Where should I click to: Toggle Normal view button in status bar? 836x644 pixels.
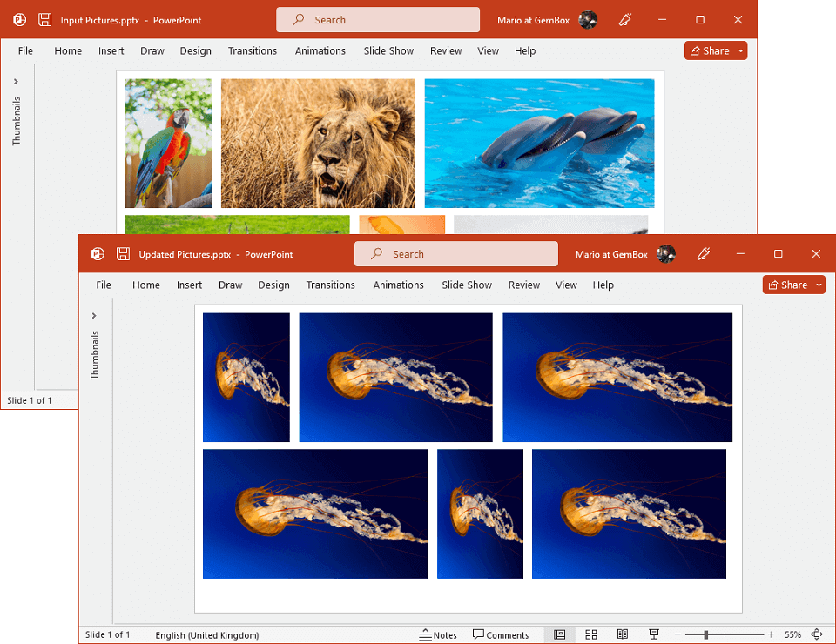click(x=559, y=634)
